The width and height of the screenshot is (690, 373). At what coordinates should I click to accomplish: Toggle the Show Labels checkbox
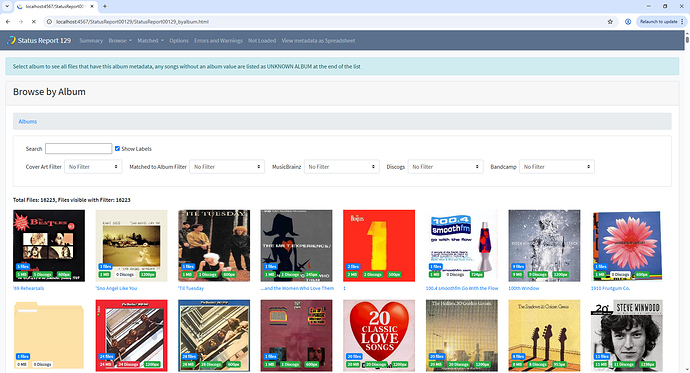117,149
